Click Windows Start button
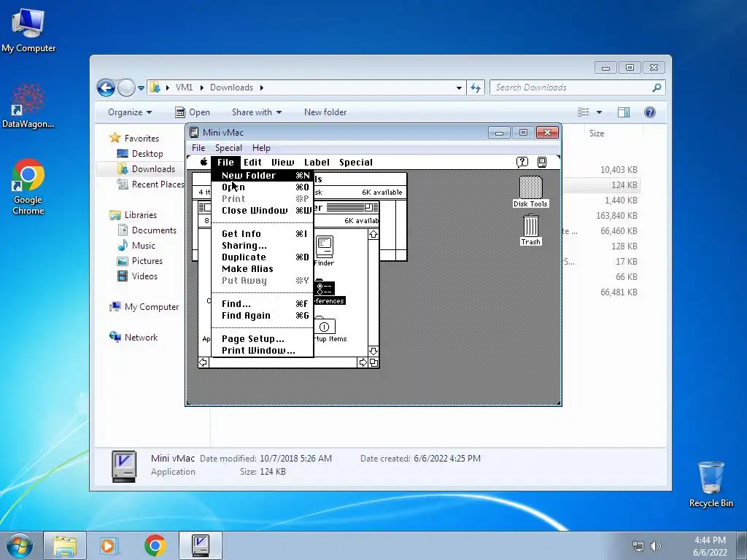The height and width of the screenshot is (560, 747). point(20,545)
